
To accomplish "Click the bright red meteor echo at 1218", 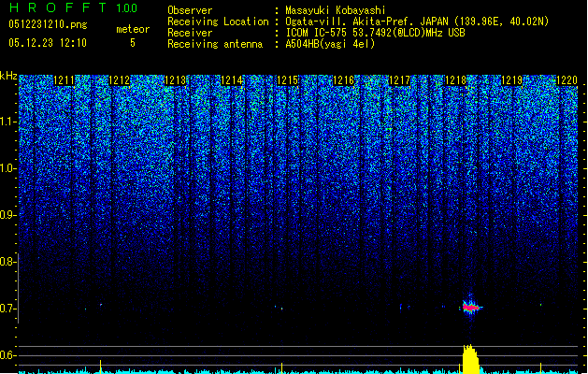I will pos(470,308).
